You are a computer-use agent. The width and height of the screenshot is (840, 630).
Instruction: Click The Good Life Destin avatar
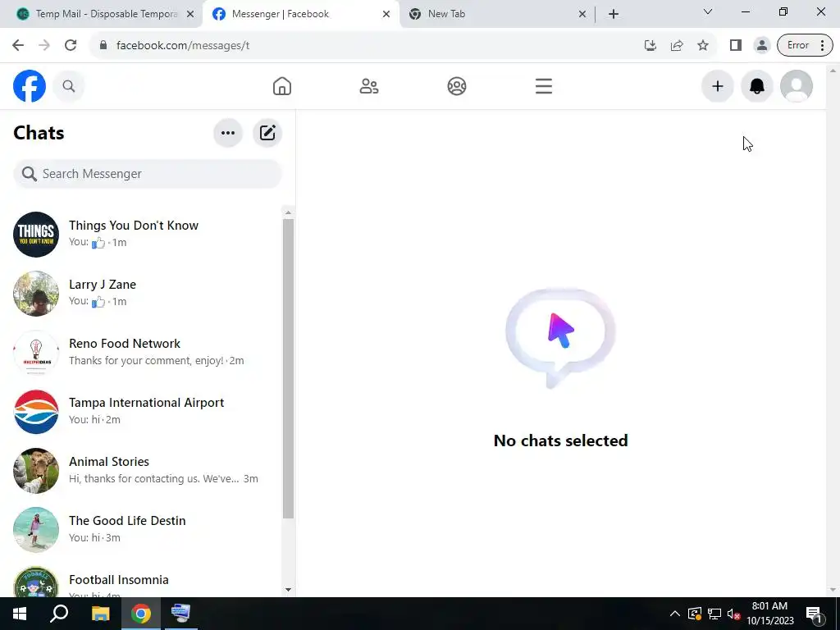(36, 529)
